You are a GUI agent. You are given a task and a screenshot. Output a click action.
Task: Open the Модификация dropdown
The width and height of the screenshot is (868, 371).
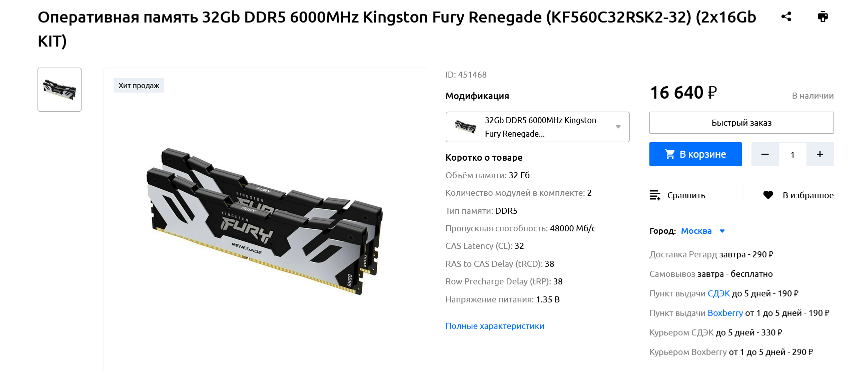point(537,127)
